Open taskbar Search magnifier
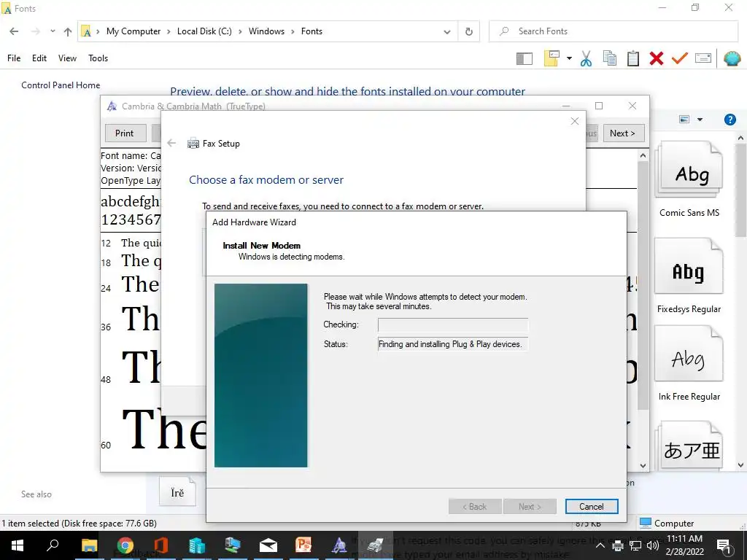 click(53, 545)
